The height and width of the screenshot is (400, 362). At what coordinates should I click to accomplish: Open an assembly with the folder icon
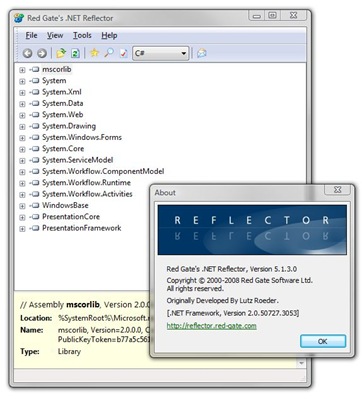61,53
